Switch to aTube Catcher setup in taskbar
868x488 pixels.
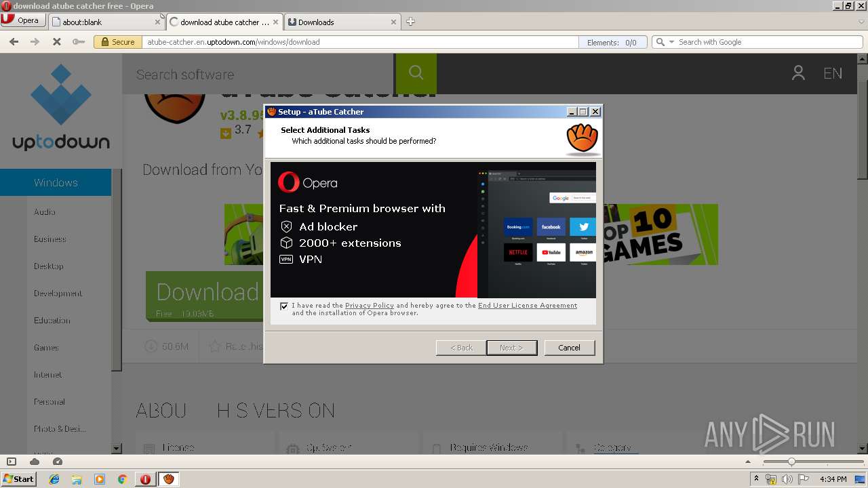point(169,479)
